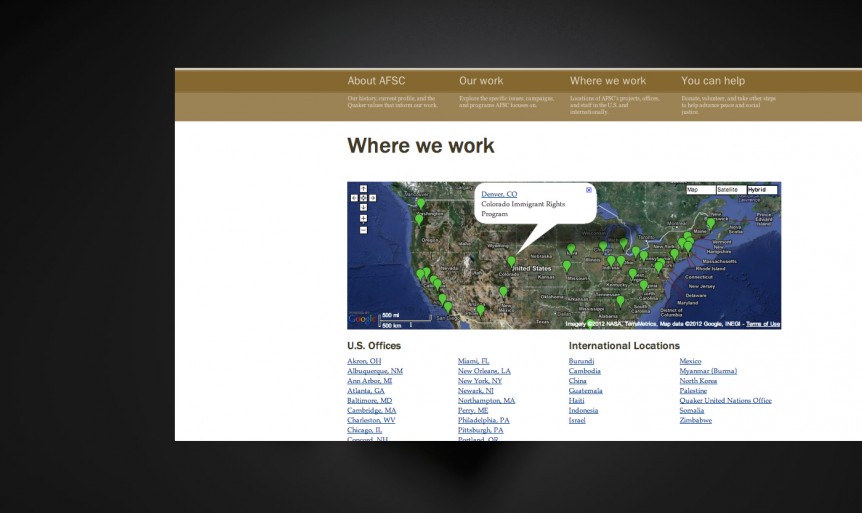This screenshot has width=862, height=513.
Task: Open the Somalia location link
Action: [692, 410]
